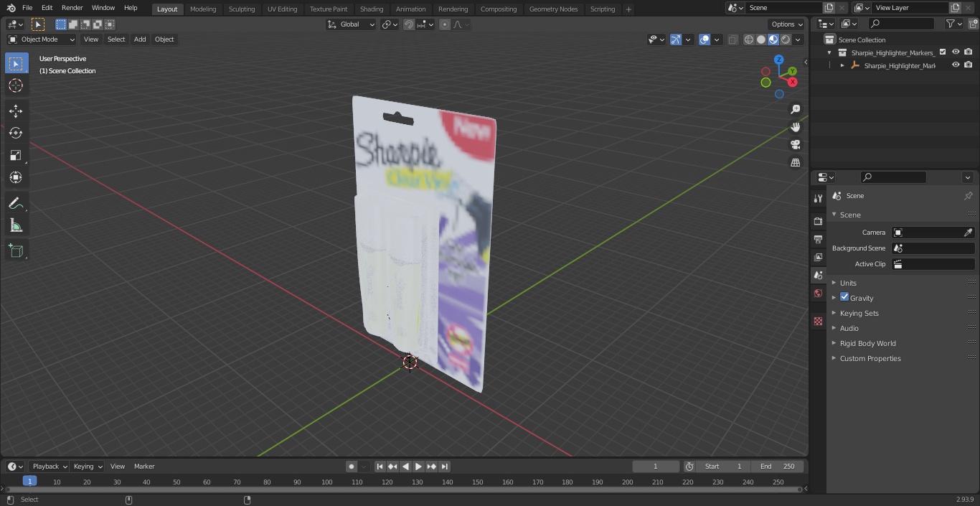
Task: Switch to the UV Editing workspace tab
Action: pyautogui.click(x=282, y=9)
